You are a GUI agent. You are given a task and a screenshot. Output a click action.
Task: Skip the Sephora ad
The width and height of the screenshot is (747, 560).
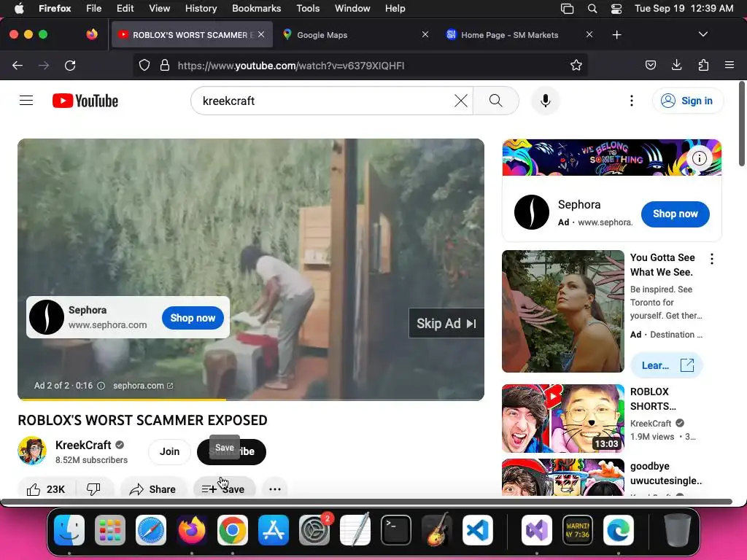(x=446, y=323)
